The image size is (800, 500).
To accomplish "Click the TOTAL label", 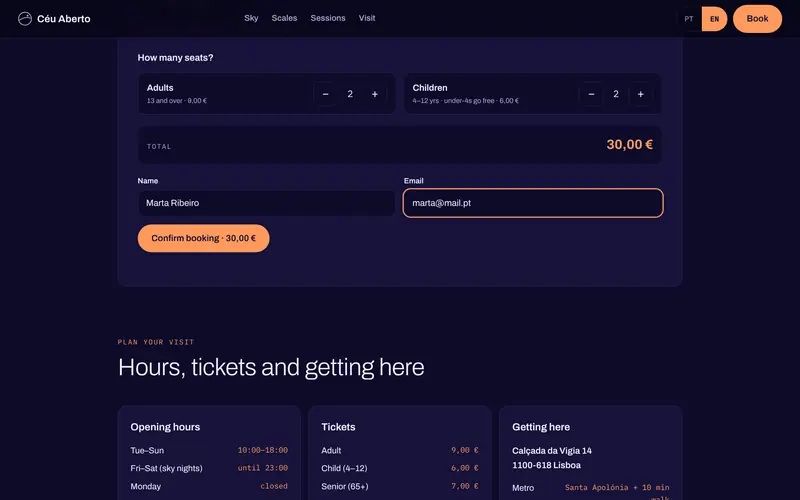I will [159, 146].
